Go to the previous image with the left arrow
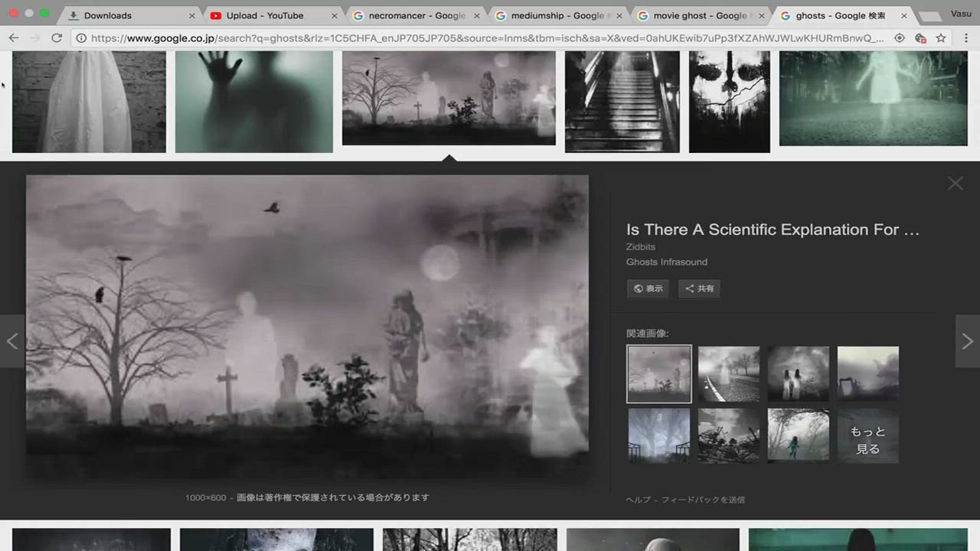Screen dimensions: 980x551 point(12,341)
